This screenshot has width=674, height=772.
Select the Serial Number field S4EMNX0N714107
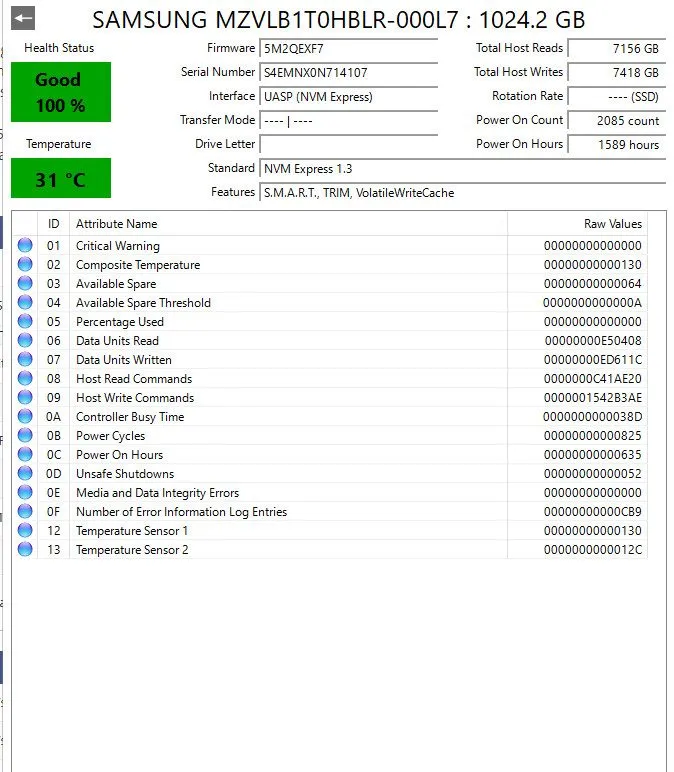pyautogui.click(x=349, y=72)
